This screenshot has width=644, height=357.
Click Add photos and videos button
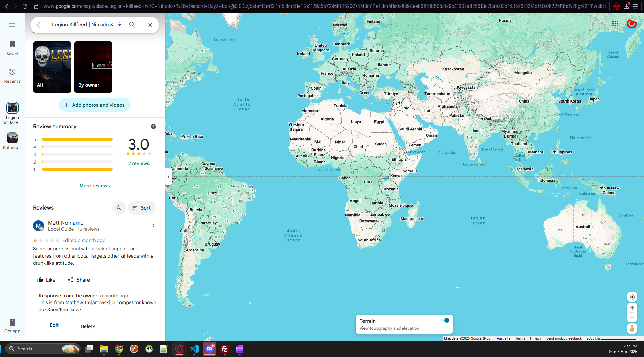coord(95,105)
